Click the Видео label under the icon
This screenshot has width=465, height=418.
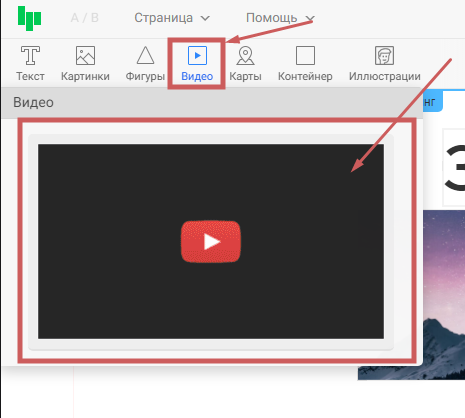[x=197, y=76]
